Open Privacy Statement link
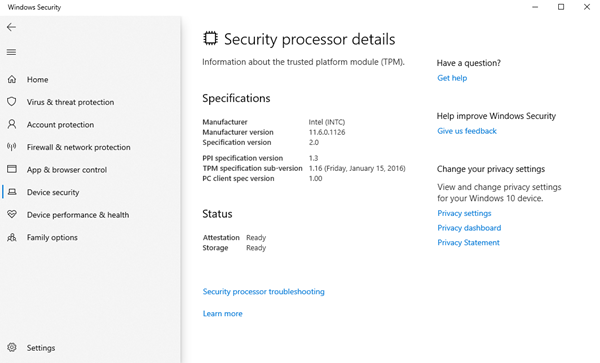 468,243
